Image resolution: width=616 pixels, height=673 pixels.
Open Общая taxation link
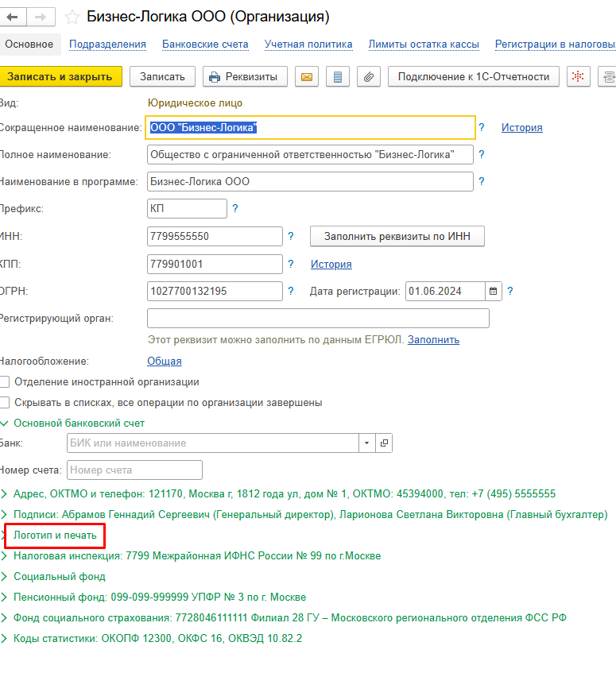(x=165, y=361)
